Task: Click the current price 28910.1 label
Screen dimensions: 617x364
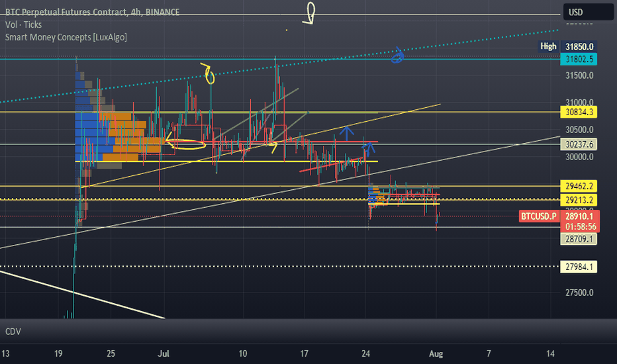Action: pyautogui.click(x=580, y=216)
